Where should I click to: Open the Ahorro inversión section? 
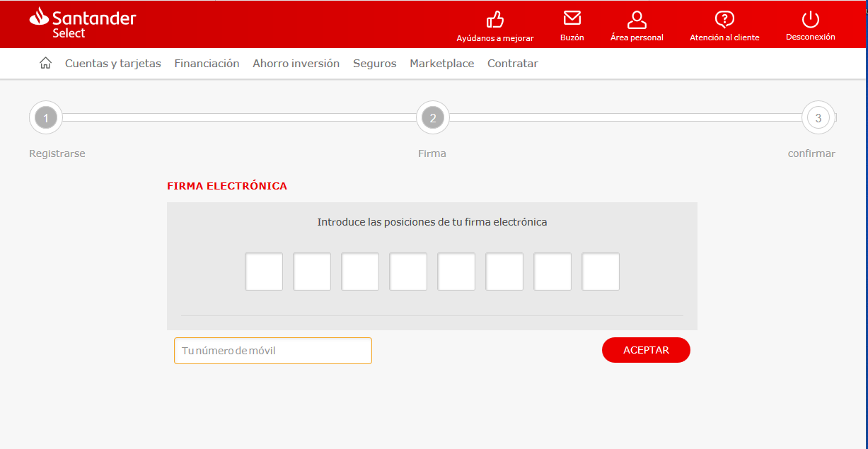296,63
